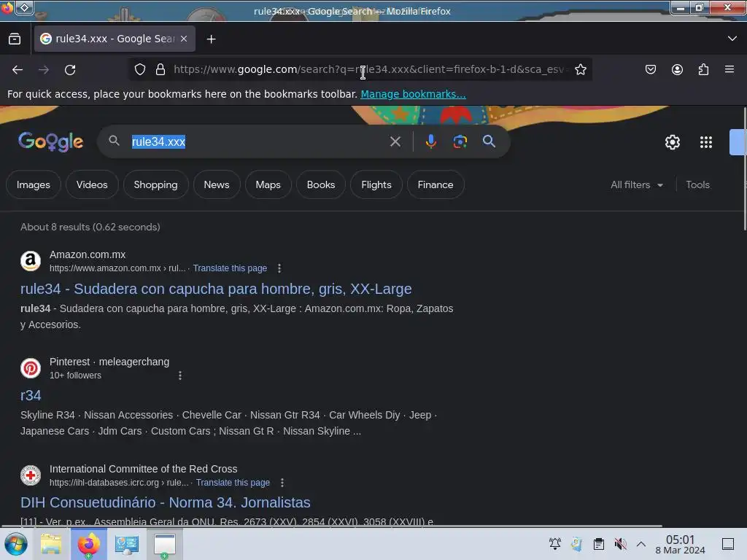Search by image with Google Lens
Screen dimensions: 747x560
coord(460,141)
